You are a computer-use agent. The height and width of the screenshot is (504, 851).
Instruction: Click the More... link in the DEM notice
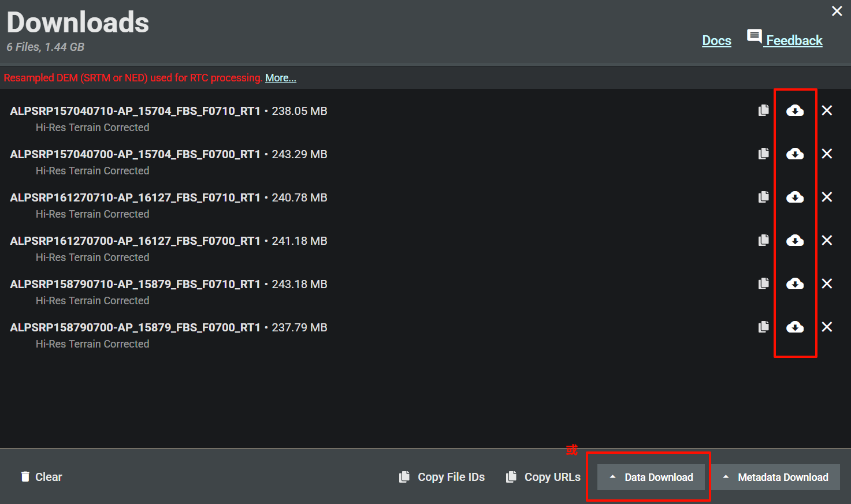click(280, 78)
